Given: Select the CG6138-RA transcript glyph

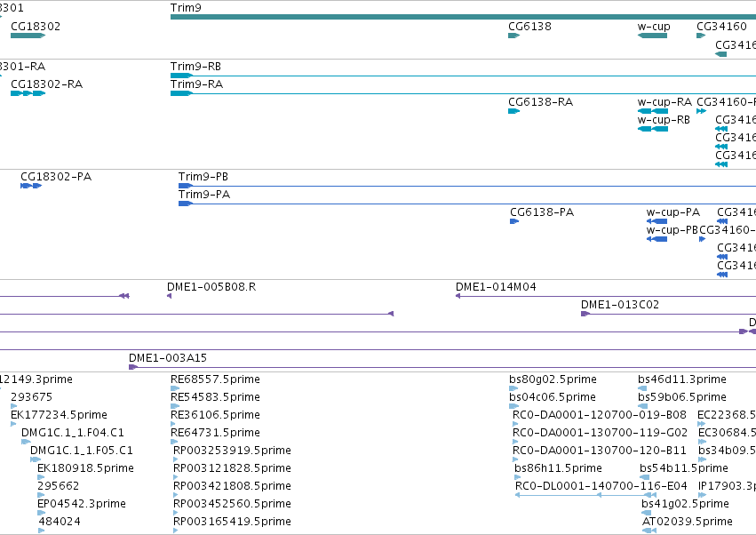Looking at the screenshot, I should pos(514,111).
